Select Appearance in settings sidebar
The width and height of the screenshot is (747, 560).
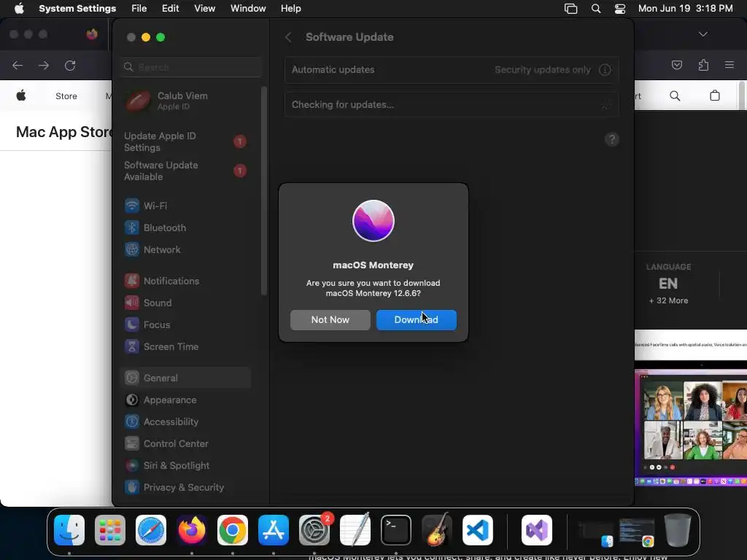pyautogui.click(x=186, y=400)
